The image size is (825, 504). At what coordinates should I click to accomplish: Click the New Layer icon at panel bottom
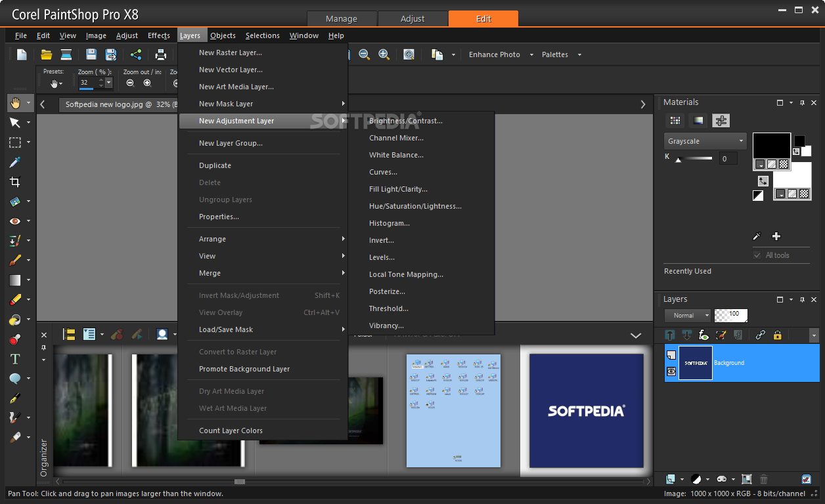(671, 480)
